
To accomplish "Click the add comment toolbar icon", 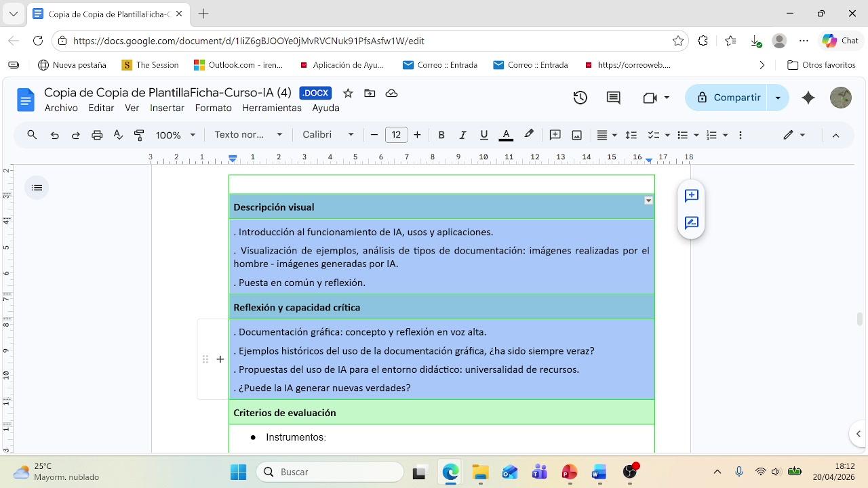I will pos(555,135).
